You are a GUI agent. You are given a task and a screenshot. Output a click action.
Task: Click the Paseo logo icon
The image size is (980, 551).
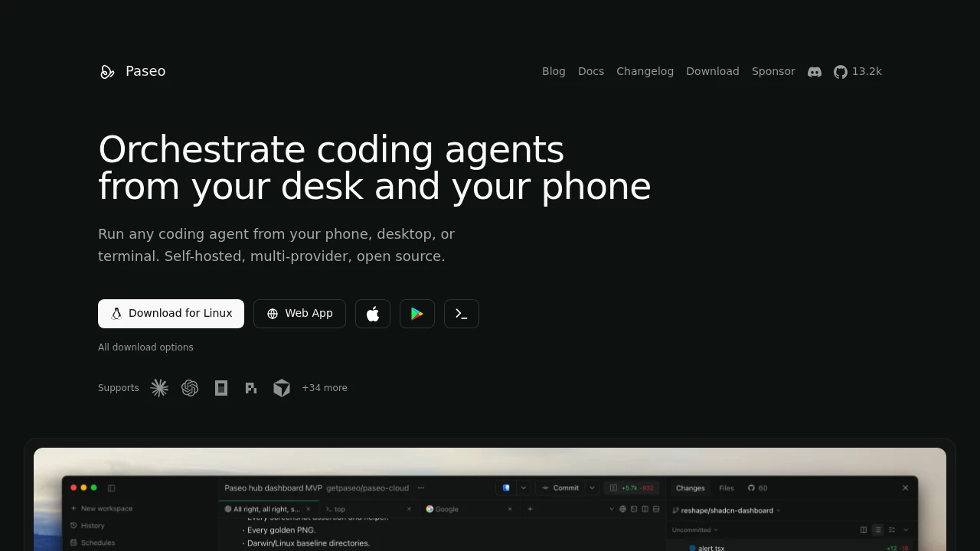coord(107,72)
